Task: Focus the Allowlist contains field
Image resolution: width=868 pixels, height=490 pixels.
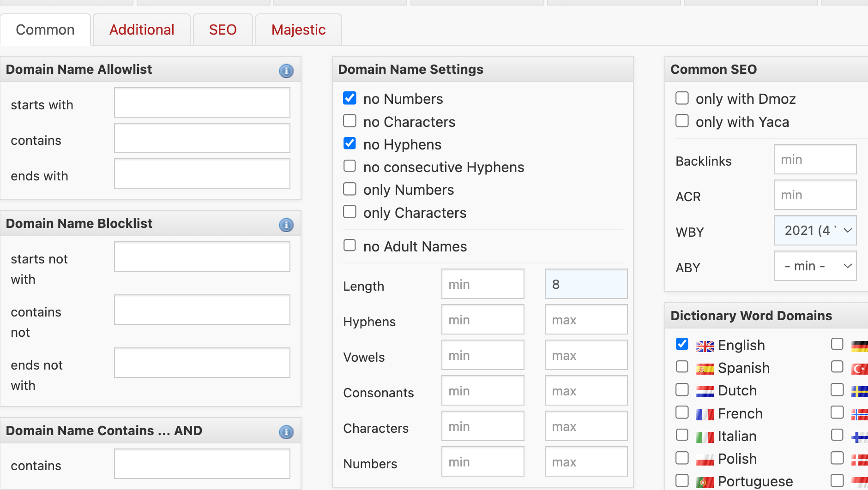Action: coord(202,138)
